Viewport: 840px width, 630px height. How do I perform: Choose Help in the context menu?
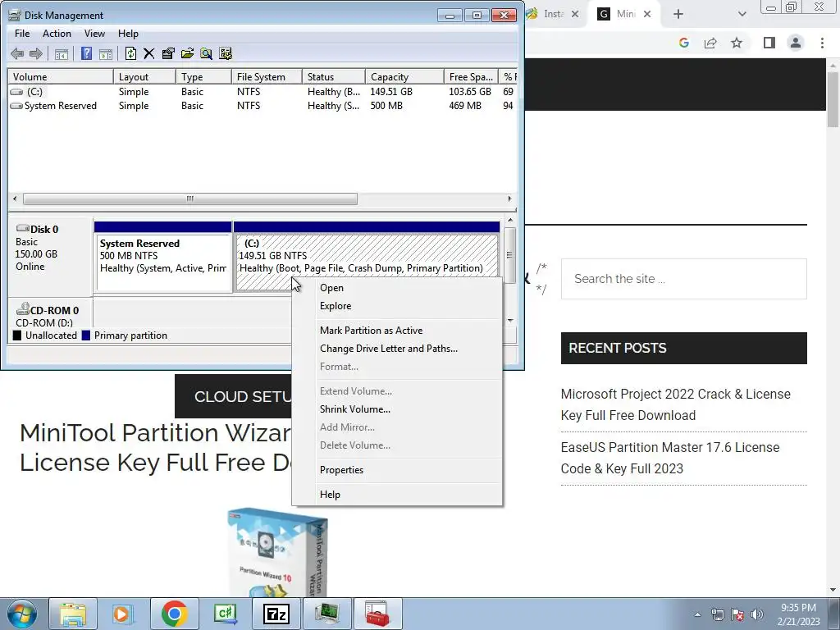click(397, 495)
